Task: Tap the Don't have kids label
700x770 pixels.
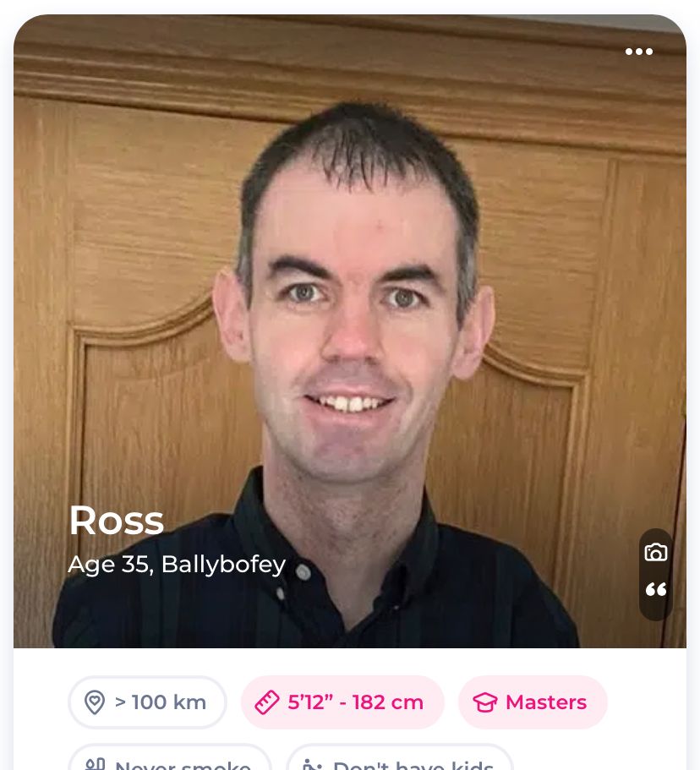Action: (413, 765)
